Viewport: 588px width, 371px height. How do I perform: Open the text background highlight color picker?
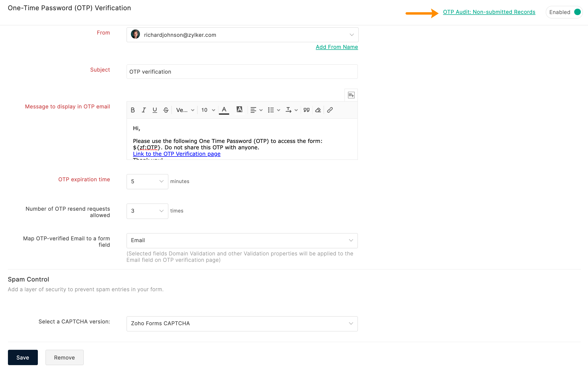click(x=239, y=110)
